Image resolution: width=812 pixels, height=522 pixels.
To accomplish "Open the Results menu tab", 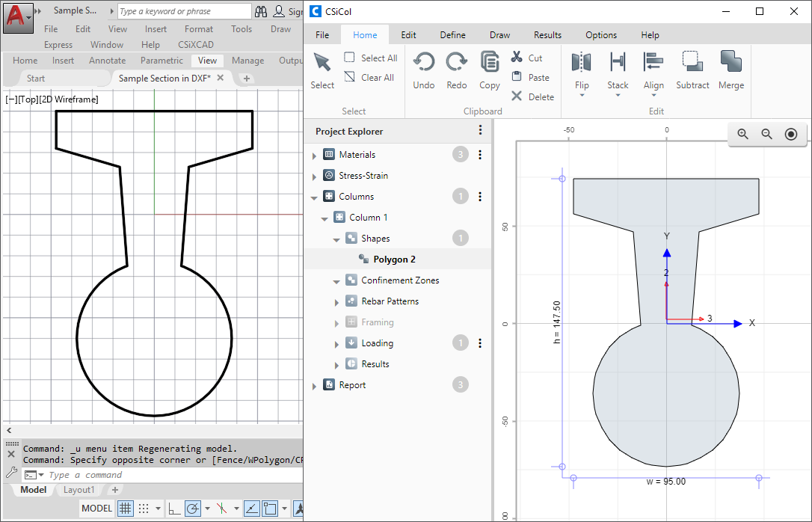I will 547,35.
